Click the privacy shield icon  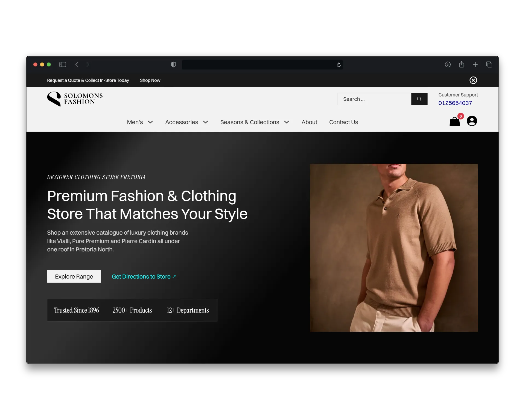point(173,65)
